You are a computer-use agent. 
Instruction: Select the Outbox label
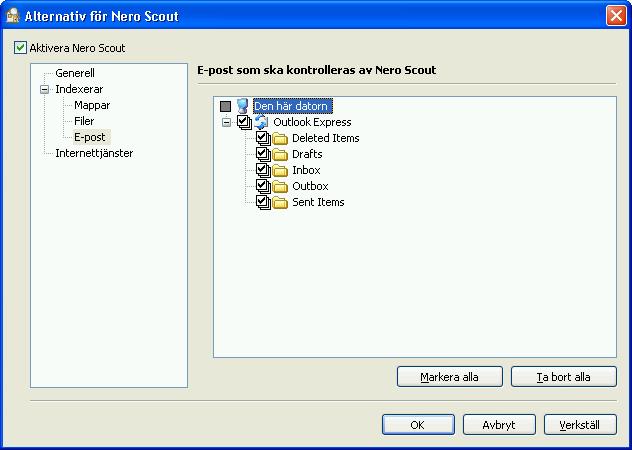(x=310, y=186)
